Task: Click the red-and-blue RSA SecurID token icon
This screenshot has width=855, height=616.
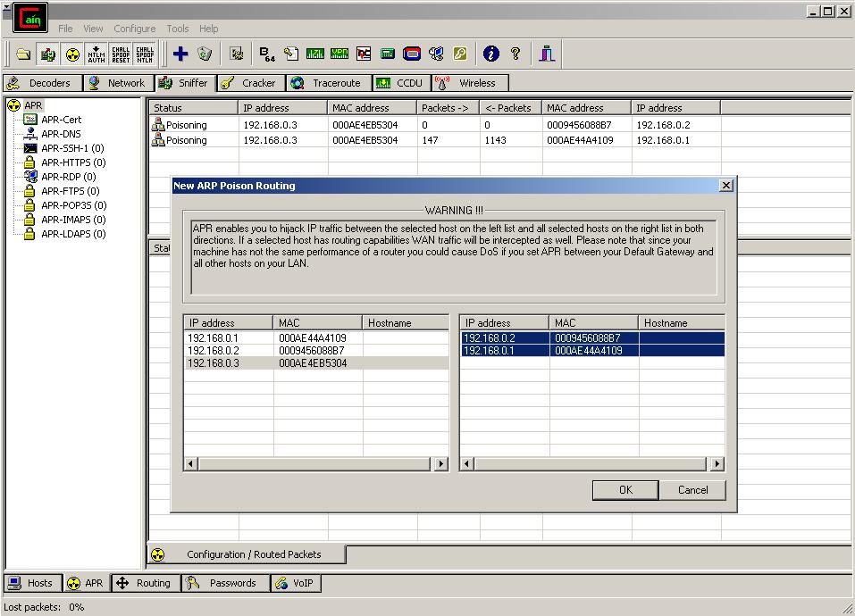Action: (x=412, y=54)
